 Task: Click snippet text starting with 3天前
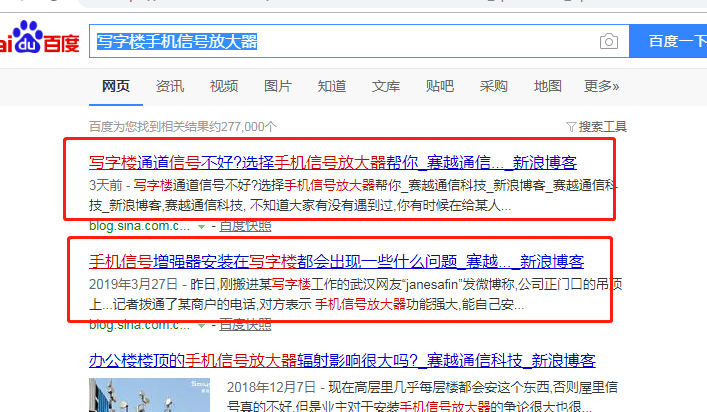tap(354, 195)
